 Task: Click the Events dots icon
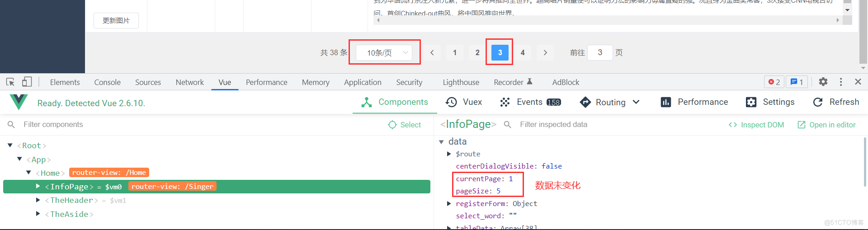pos(505,102)
